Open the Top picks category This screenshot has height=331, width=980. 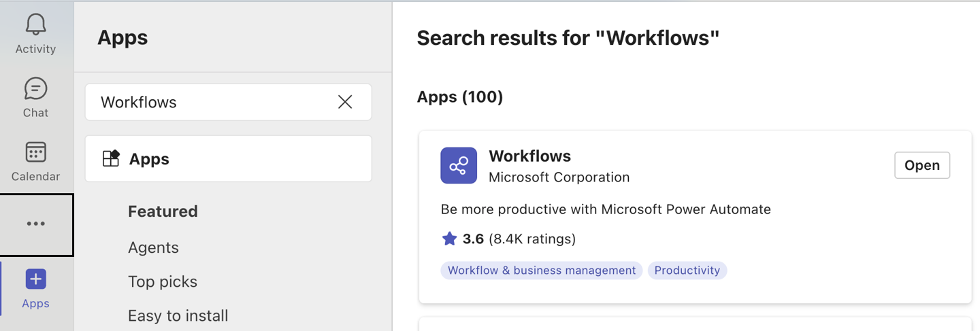[x=163, y=281]
